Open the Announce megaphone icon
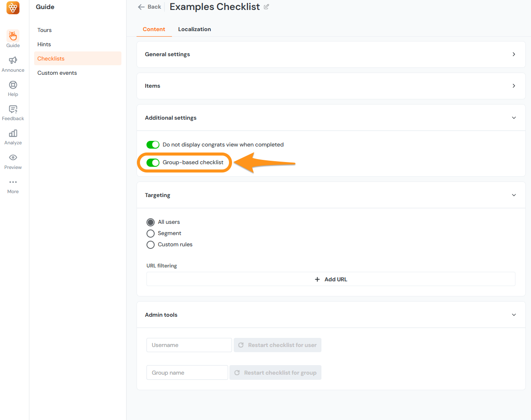Screen dimensions: 531x420 coord(13,60)
